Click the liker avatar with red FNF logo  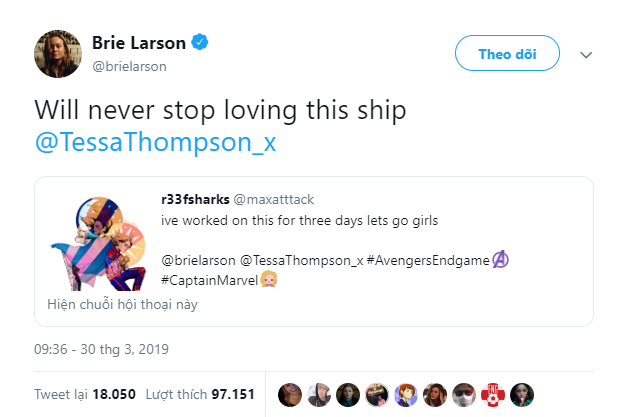(x=491, y=393)
